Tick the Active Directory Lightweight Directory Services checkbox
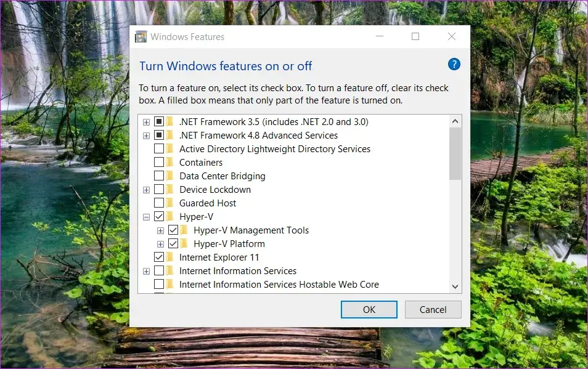588x369 pixels. click(x=159, y=149)
